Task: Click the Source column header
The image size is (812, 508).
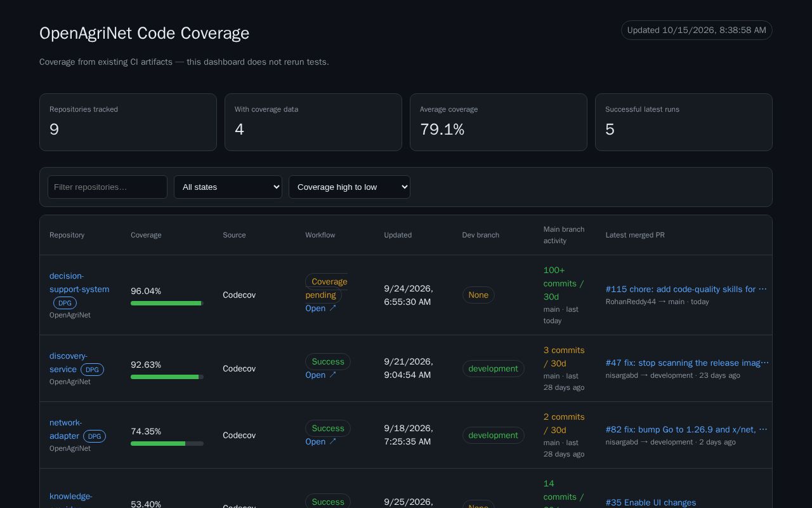Action: tap(234, 235)
